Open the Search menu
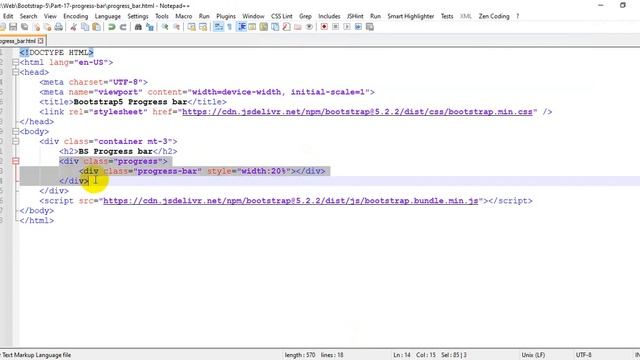 [29, 16]
